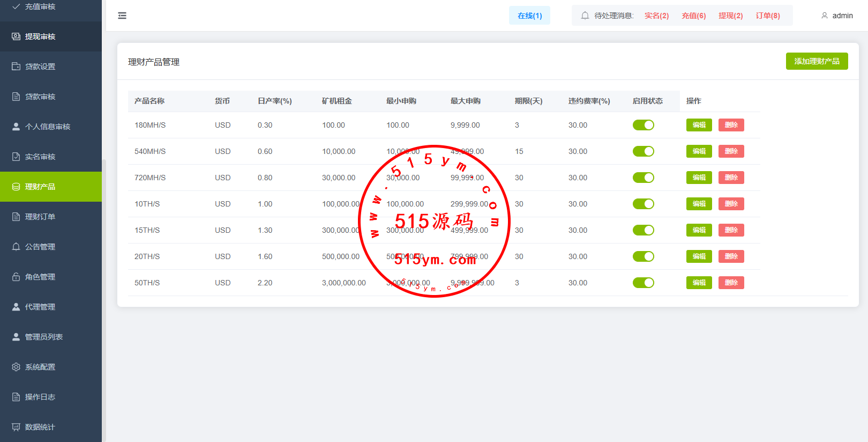Viewport: 868px width, 442px height.
Task: Open pending 提现(2) notifications
Action: (730, 16)
